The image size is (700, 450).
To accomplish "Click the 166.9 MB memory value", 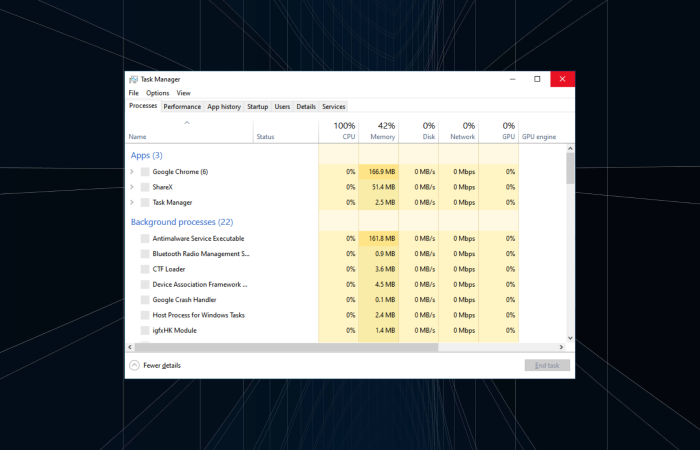I will click(382, 172).
